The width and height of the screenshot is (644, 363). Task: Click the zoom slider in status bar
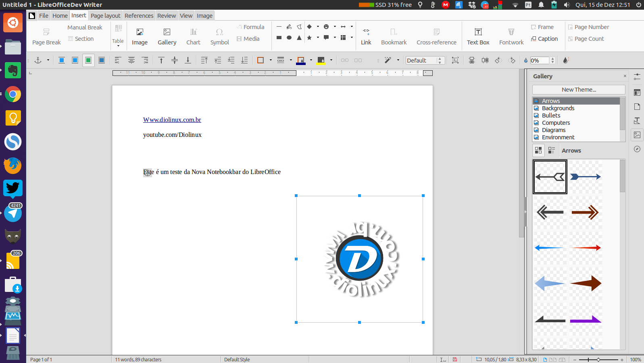[x=598, y=359]
